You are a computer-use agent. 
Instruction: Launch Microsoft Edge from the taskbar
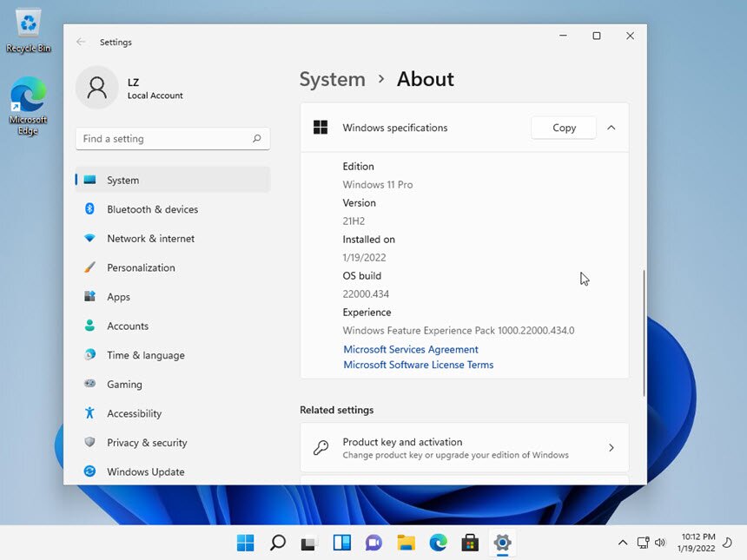pos(439,543)
